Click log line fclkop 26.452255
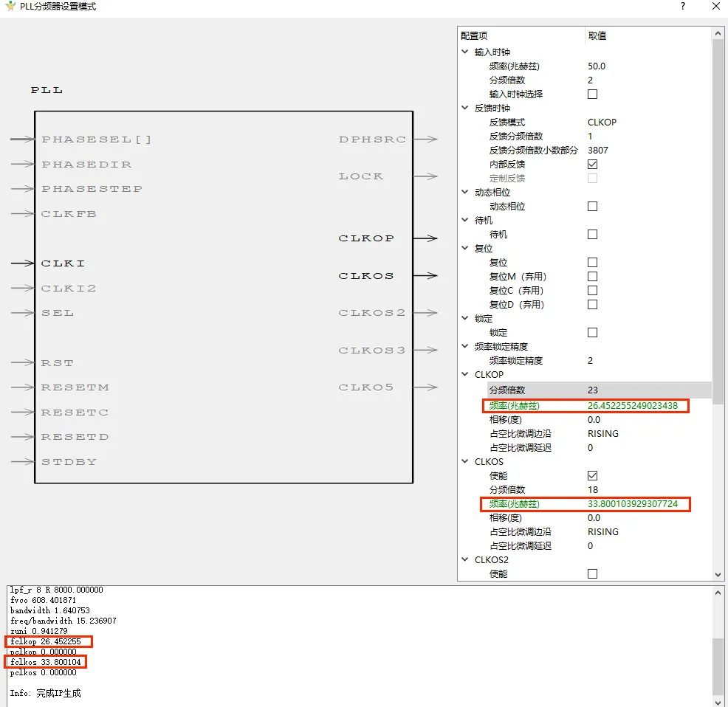The height and width of the screenshot is (707, 728). pos(46,641)
